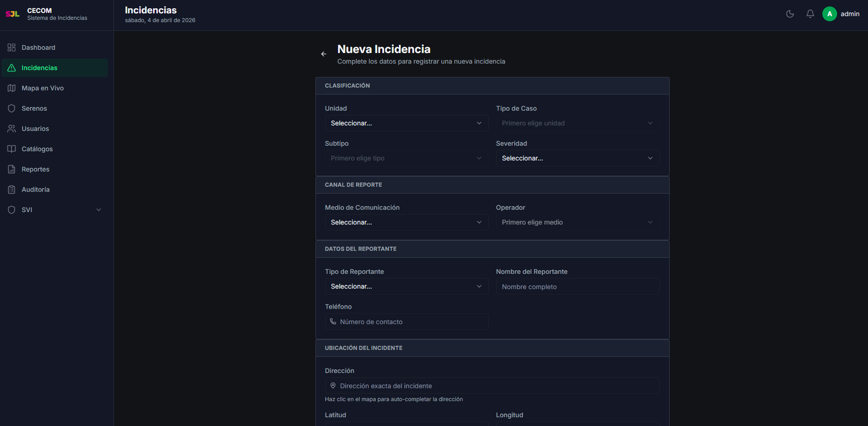
Task: Click the DATOS DEL REPORTANTE section header
Action: [x=492, y=249]
